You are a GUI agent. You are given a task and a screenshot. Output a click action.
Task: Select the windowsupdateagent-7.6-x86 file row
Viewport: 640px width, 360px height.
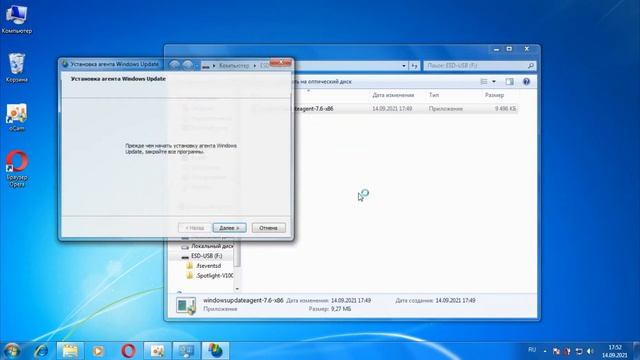[384, 109]
